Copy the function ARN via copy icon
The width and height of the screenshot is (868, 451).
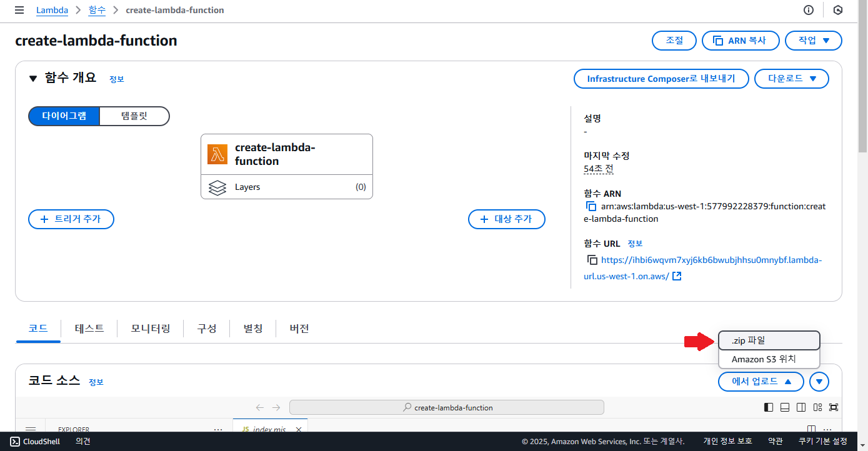click(591, 206)
